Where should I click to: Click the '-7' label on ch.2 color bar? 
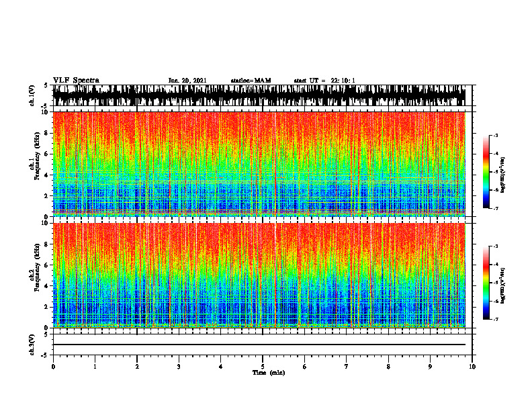[495, 319]
